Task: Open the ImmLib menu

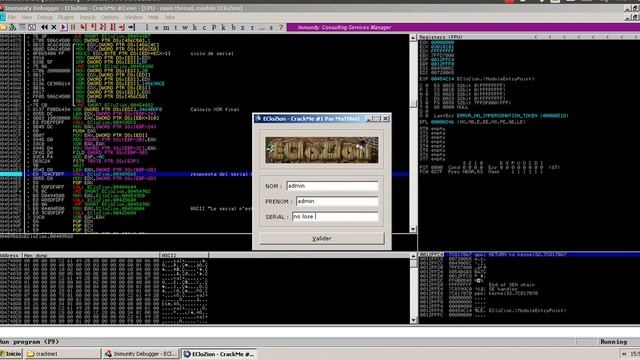Action: click(x=87, y=17)
